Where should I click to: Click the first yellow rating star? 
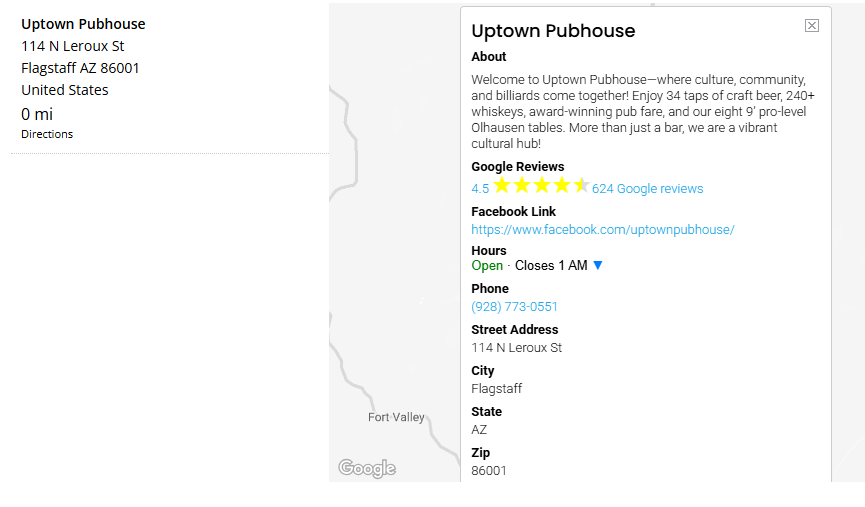502,186
